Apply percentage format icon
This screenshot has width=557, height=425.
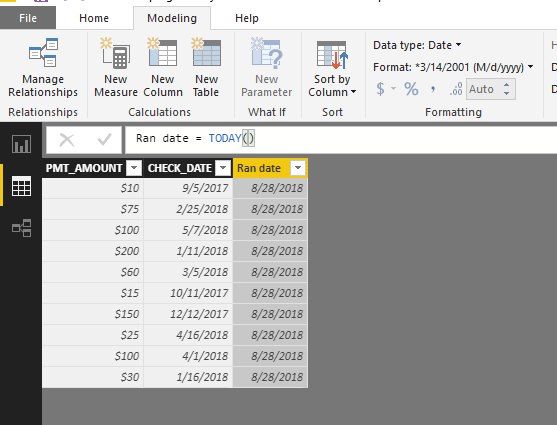pos(411,89)
